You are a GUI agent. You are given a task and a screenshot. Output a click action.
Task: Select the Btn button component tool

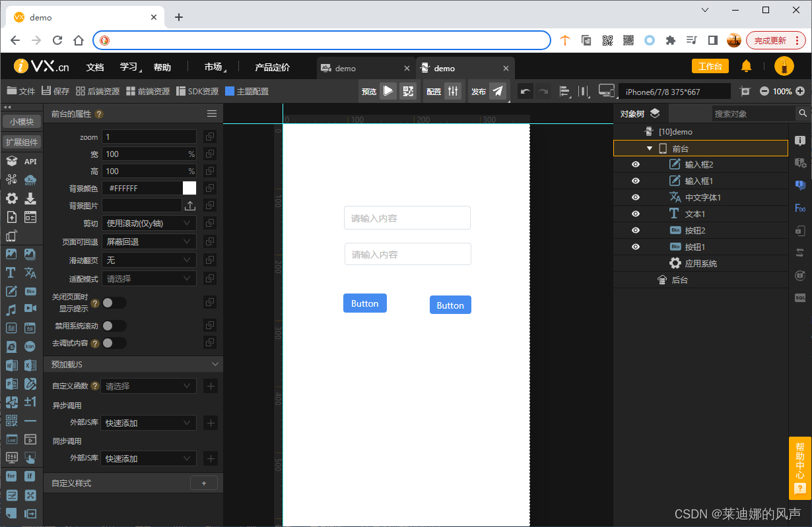click(30, 291)
